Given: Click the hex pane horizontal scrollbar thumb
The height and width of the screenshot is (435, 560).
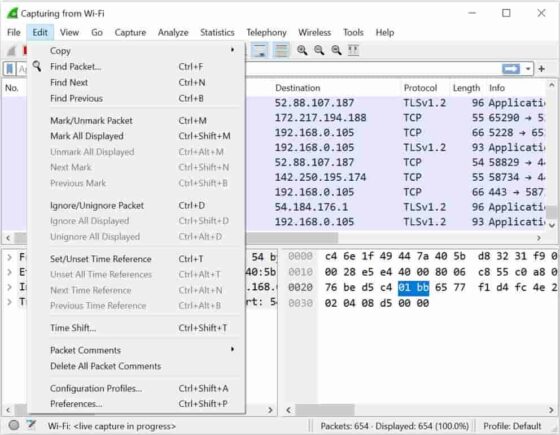Looking at the screenshot, I should coord(325,410).
